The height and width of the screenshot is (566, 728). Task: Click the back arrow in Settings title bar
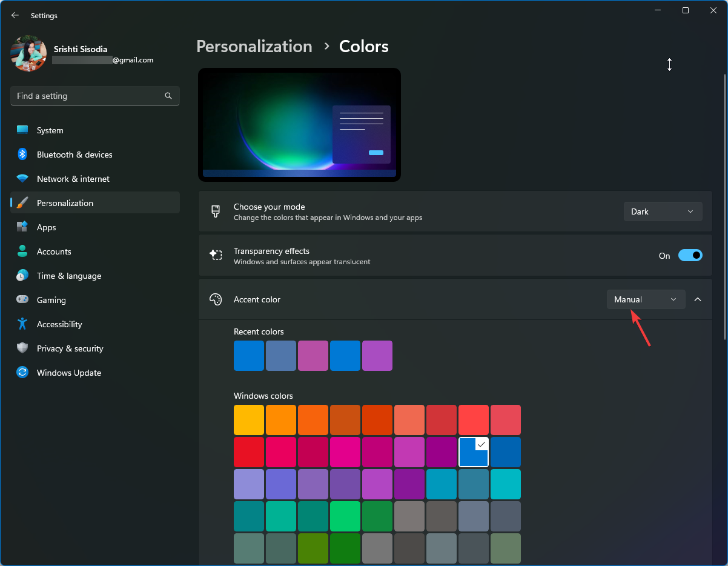click(x=15, y=15)
